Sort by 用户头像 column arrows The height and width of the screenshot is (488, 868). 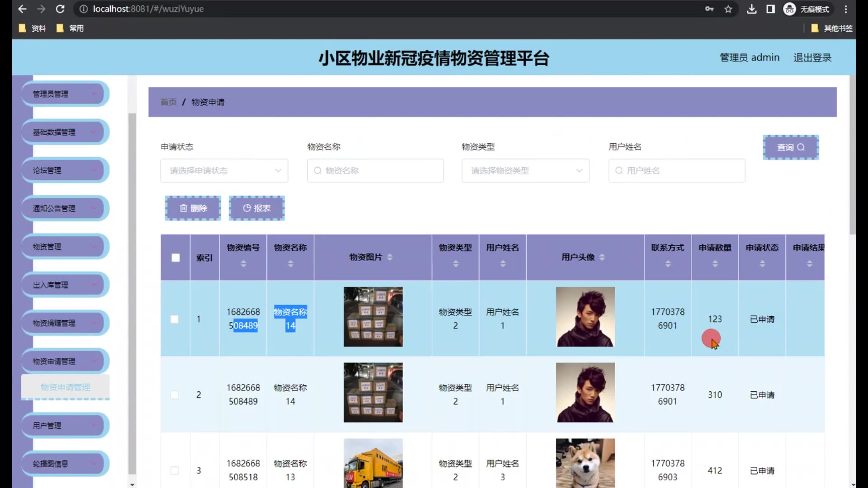coord(602,257)
